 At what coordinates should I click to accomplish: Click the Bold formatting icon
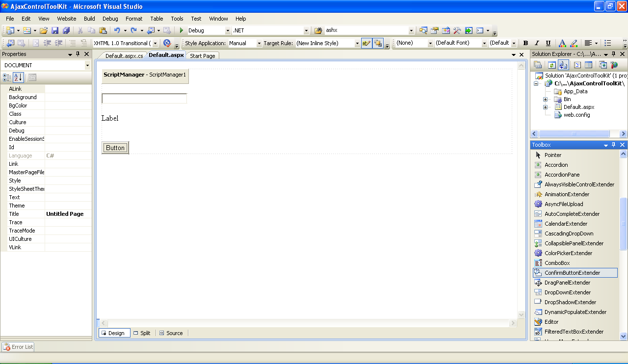[x=525, y=43]
